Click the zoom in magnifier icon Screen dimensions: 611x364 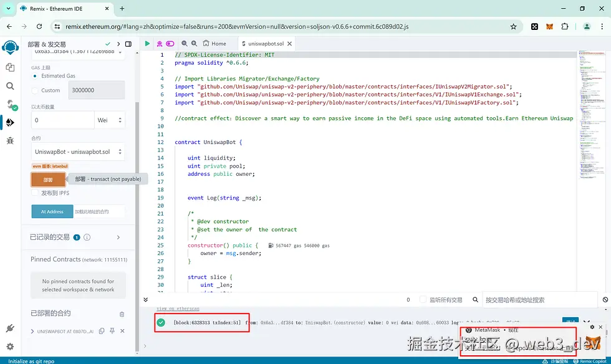pyautogui.click(x=194, y=44)
